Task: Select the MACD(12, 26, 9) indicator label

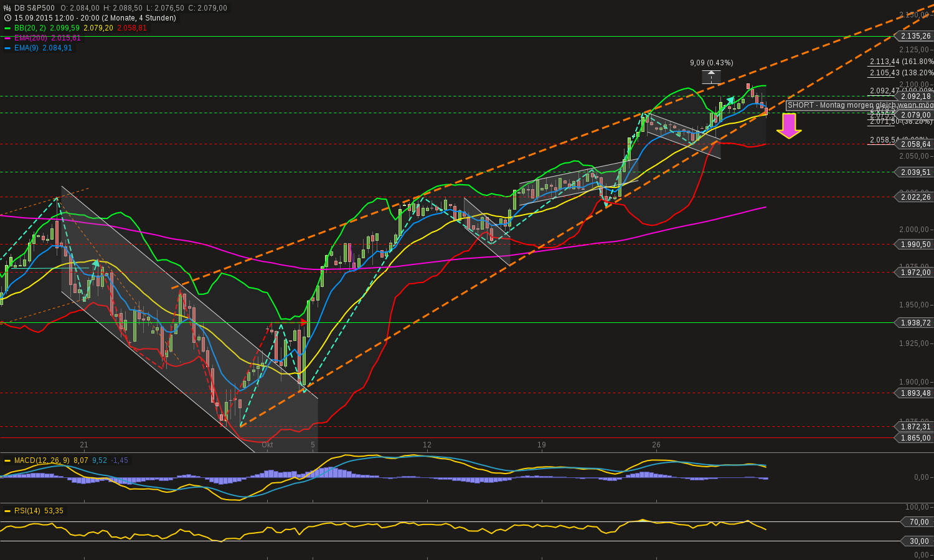Action: point(42,460)
